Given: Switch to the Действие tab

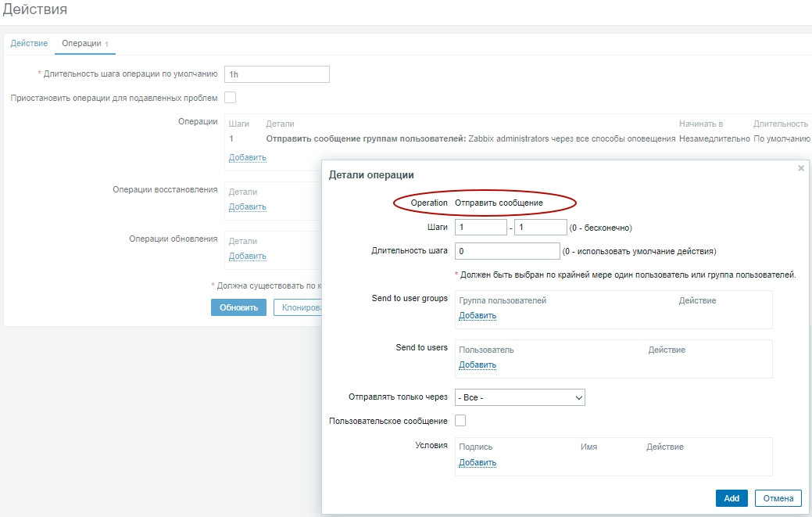Looking at the screenshot, I should [x=29, y=43].
